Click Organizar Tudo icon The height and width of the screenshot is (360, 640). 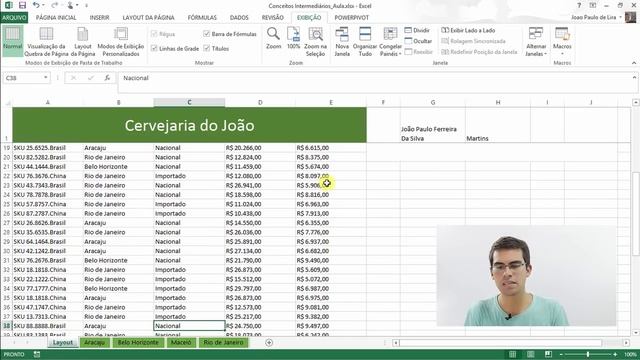click(x=365, y=33)
